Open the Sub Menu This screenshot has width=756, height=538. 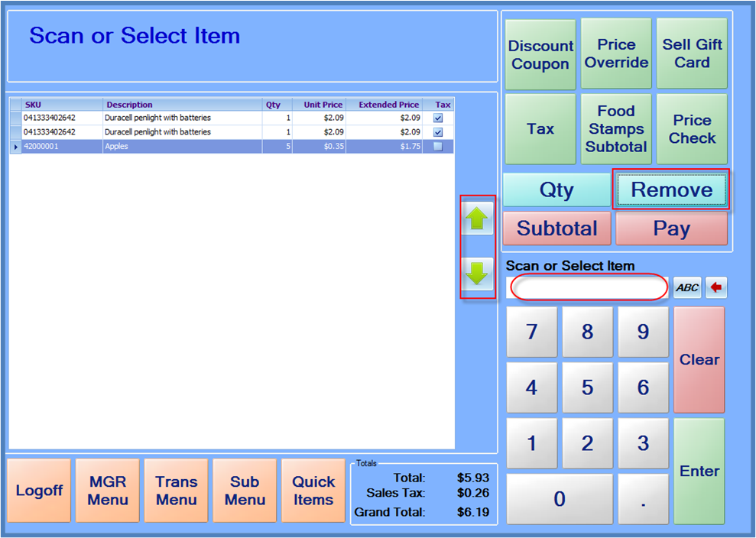pos(245,491)
